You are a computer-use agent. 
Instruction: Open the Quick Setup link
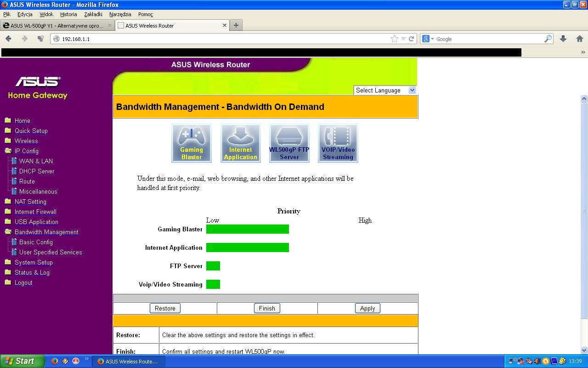coord(31,131)
